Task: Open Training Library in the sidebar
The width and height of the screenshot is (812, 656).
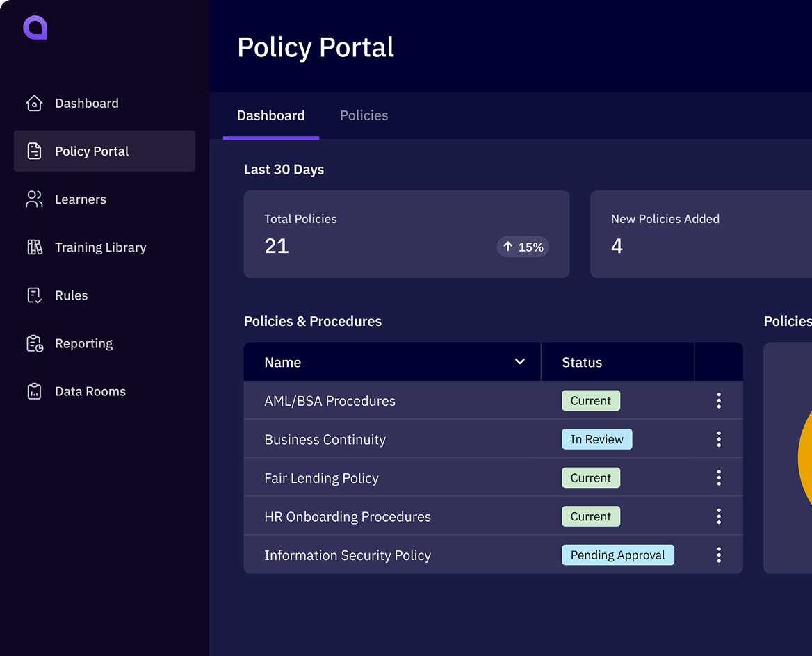Action: click(x=104, y=247)
